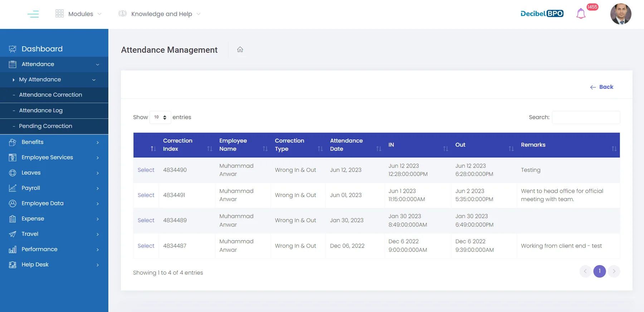This screenshot has width=644, height=312.
Task: Click the Employee Data person icon
Action: tap(13, 203)
